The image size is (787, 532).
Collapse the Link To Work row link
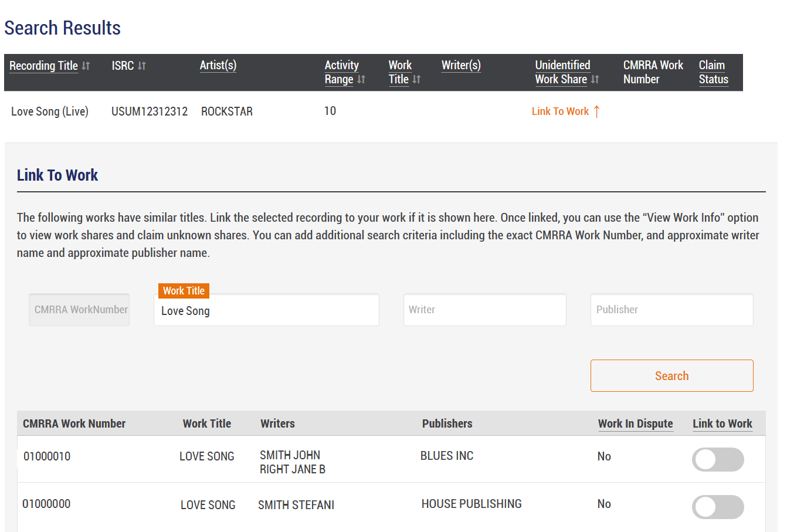point(560,111)
